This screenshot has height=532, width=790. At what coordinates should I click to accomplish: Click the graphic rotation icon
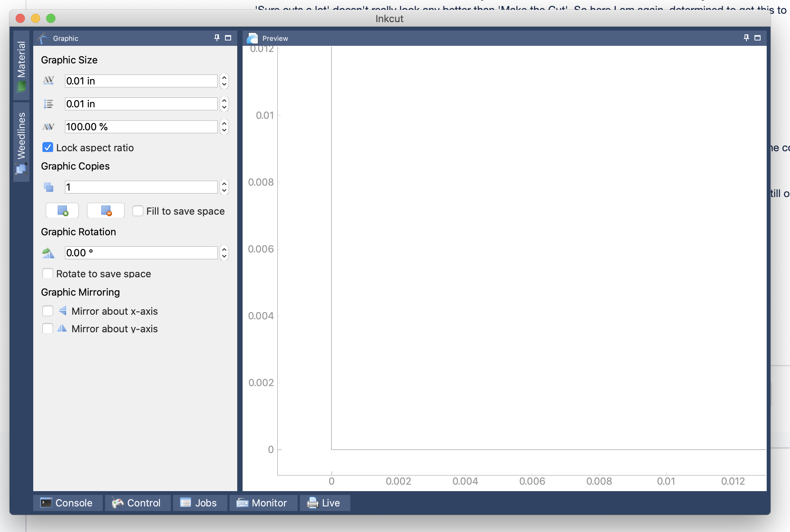coord(49,253)
